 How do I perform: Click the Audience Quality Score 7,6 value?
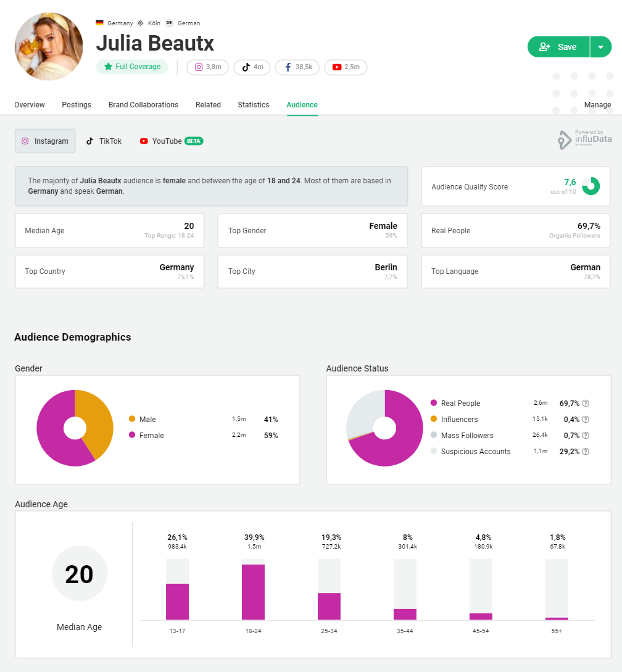pyautogui.click(x=570, y=182)
